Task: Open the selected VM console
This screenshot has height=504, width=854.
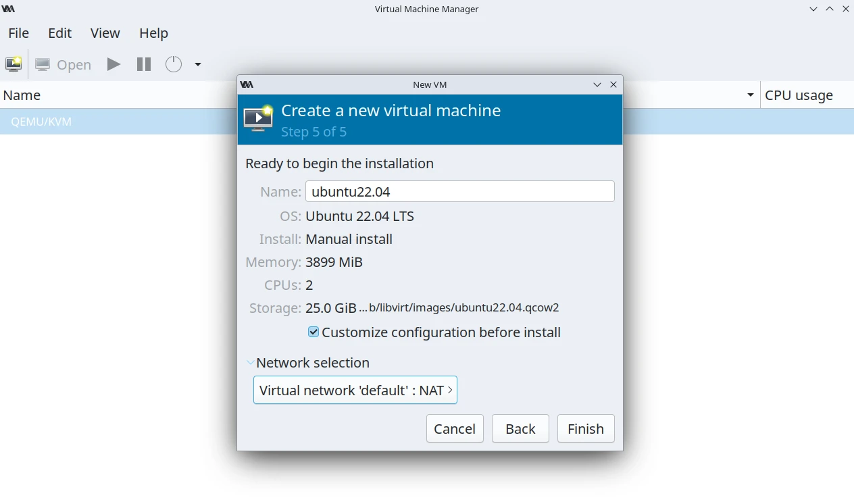Action: (x=64, y=64)
